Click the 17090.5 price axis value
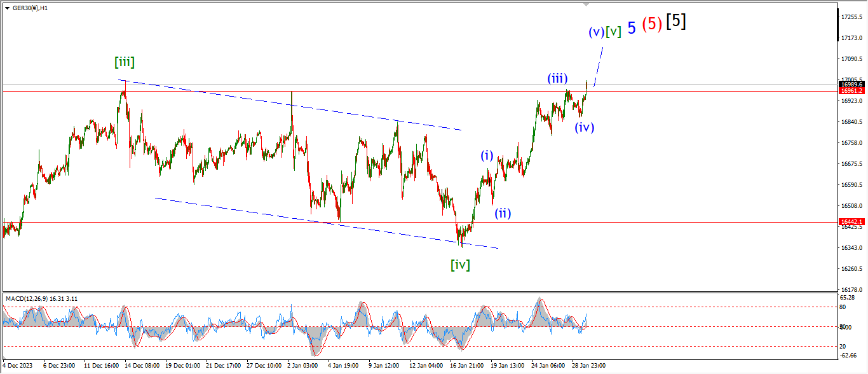868x374 pixels. tap(851, 59)
